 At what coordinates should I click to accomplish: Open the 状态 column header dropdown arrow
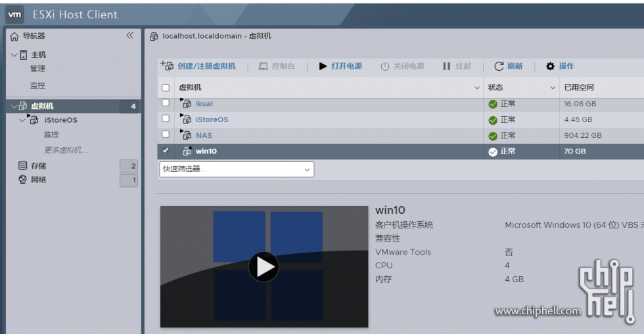click(553, 87)
